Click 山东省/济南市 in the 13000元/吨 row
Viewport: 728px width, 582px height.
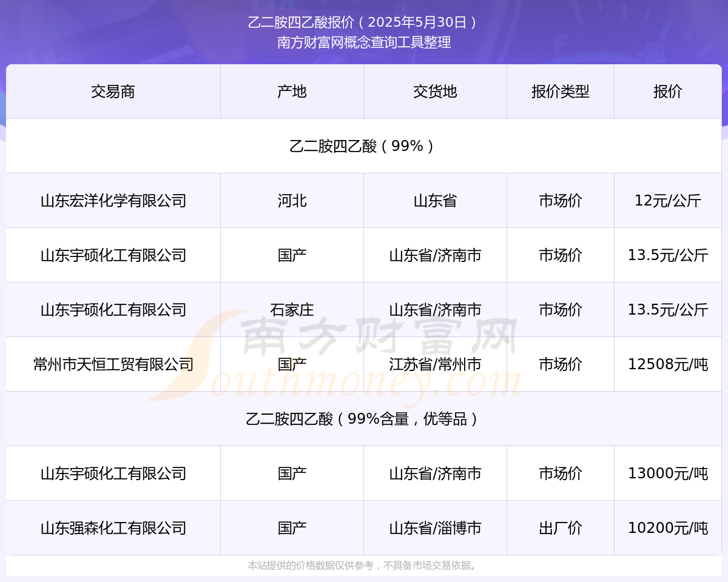point(436,473)
